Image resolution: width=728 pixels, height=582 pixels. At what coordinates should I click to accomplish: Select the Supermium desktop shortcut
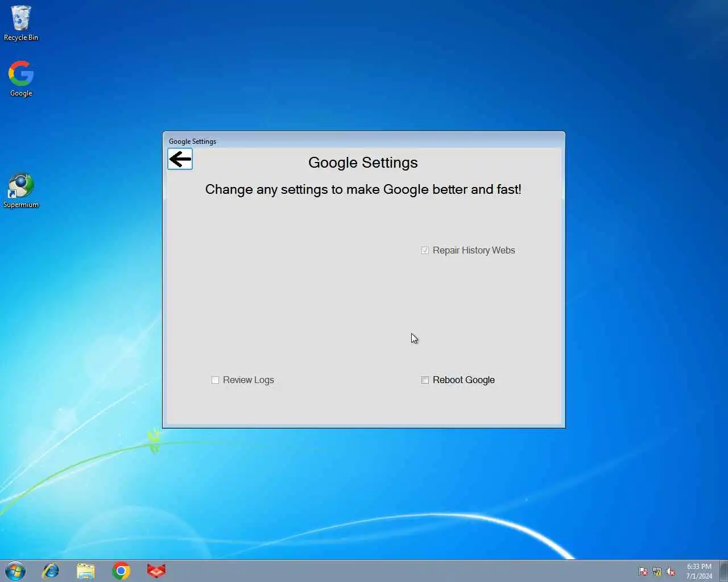(21, 190)
